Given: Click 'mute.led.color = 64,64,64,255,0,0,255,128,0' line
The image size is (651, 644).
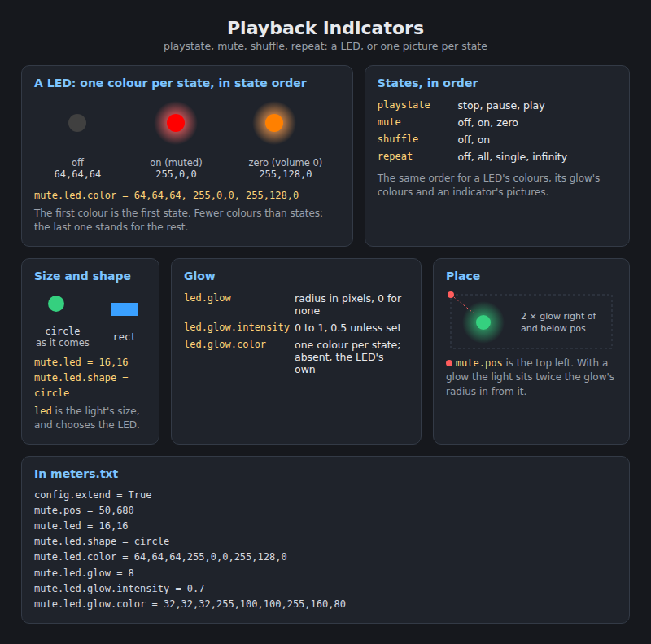Looking at the screenshot, I should [x=160, y=557].
